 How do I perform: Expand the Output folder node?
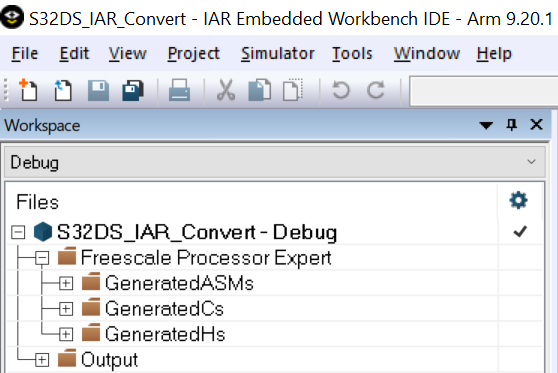[x=42, y=360]
